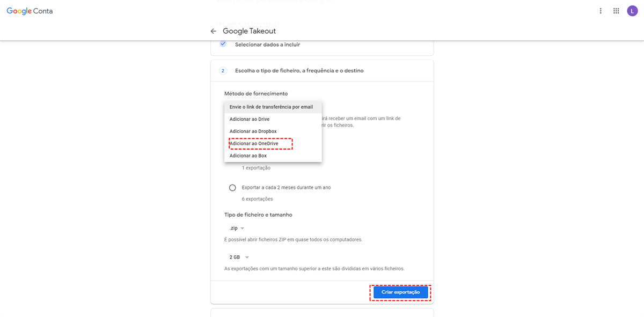644x317 pixels.
Task: Click the ZIP files description text
Action: pyautogui.click(x=293, y=239)
